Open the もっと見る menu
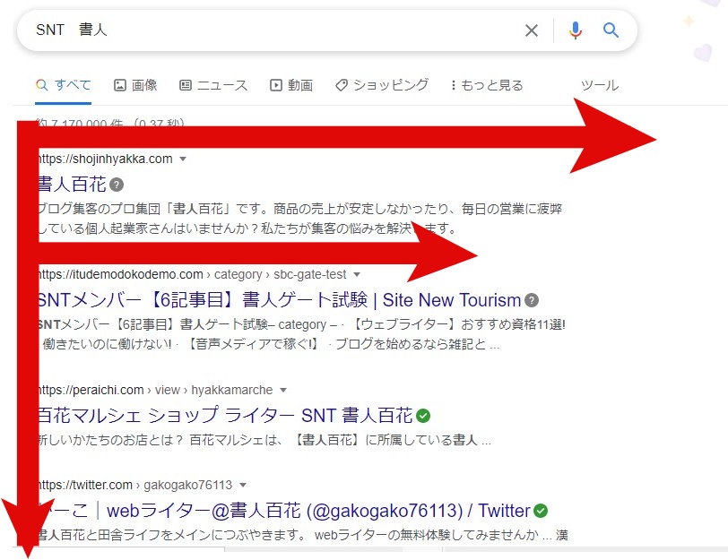Viewport: 728px width, 560px height. coord(488,85)
